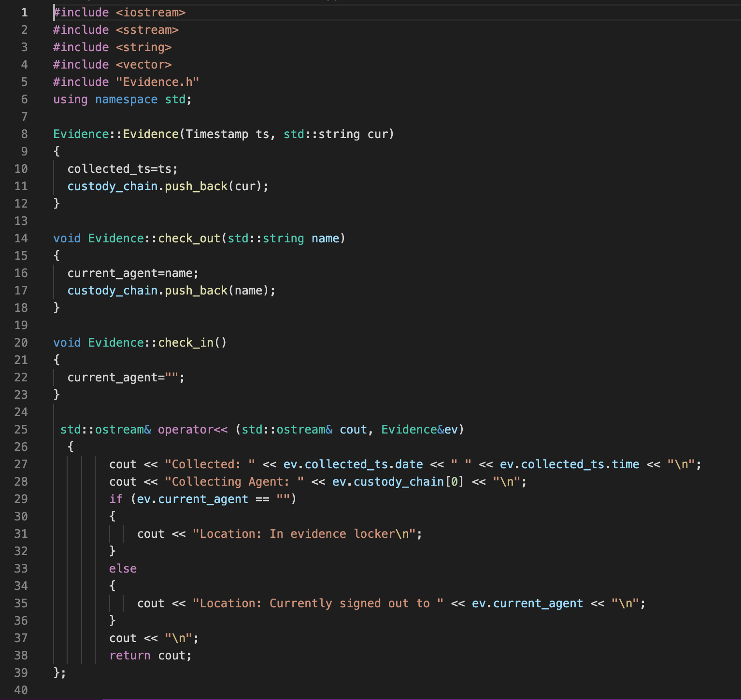The width and height of the screenshot is (741, 700).
Task: Click the 'namespace' keyword
Action: (127, 99)
